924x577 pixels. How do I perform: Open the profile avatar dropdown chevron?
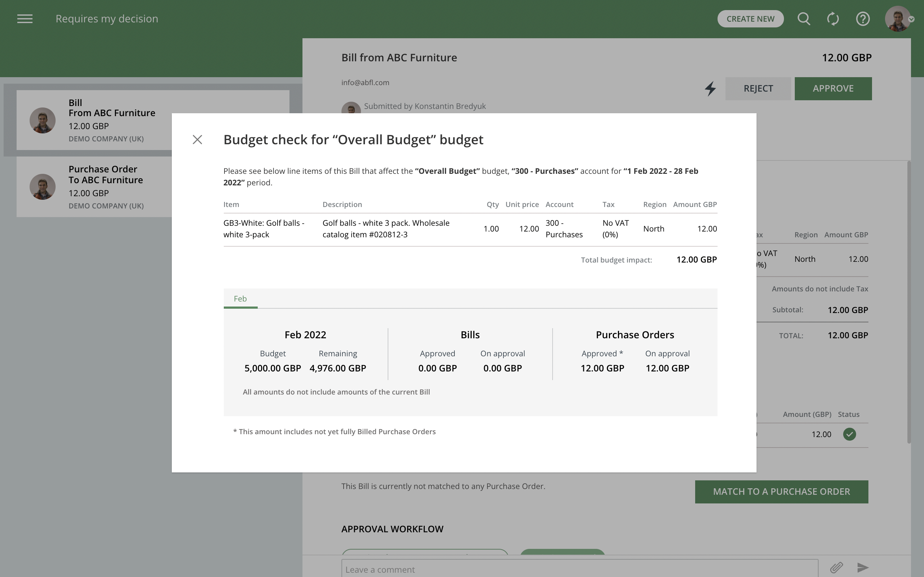912,20
